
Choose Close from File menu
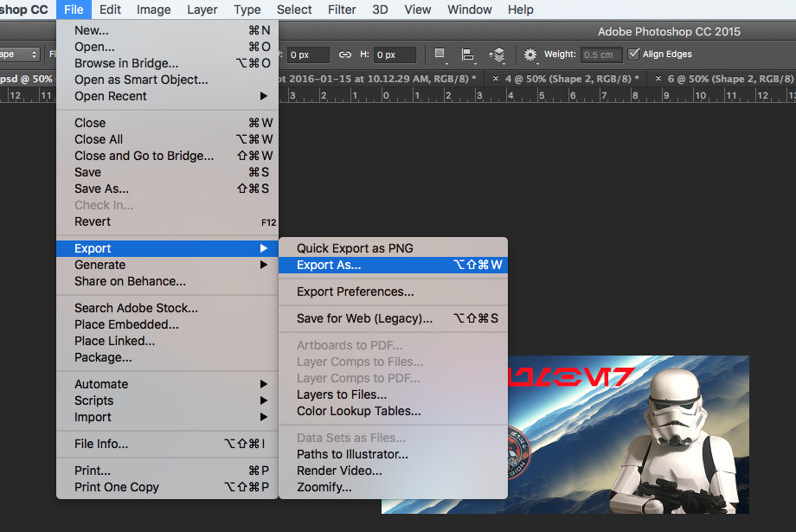tap(168, 123)
